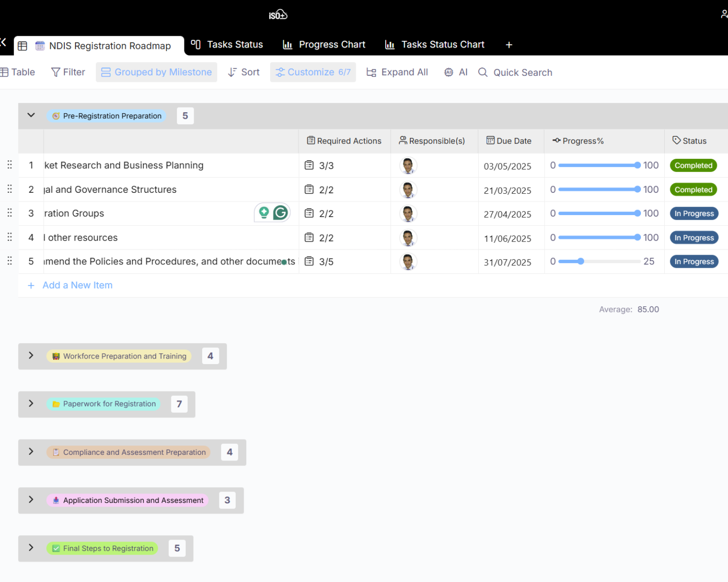Expand the Final Steps to Registration group
The image size is (728, 582).
tap(31, 548)
